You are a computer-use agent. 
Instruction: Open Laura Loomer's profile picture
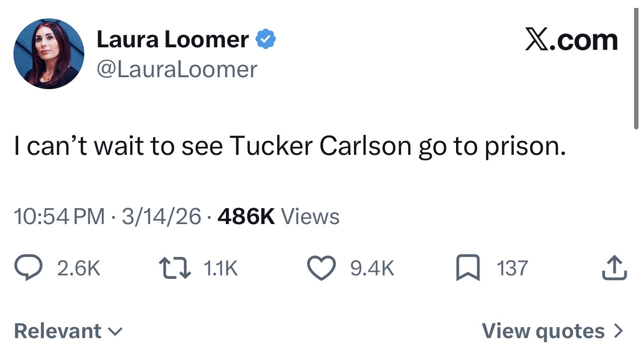point(49,54)
